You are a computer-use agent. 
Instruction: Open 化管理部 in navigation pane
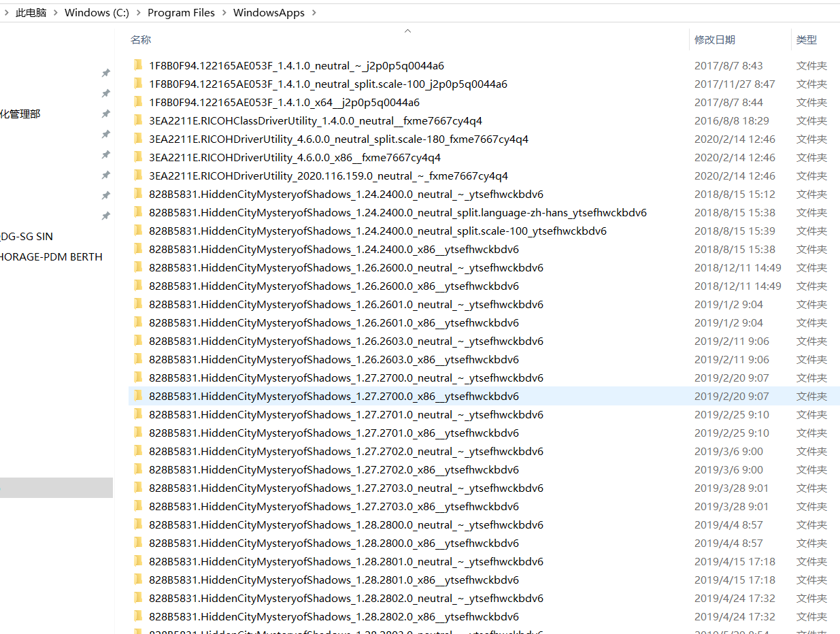coord(20,114)
